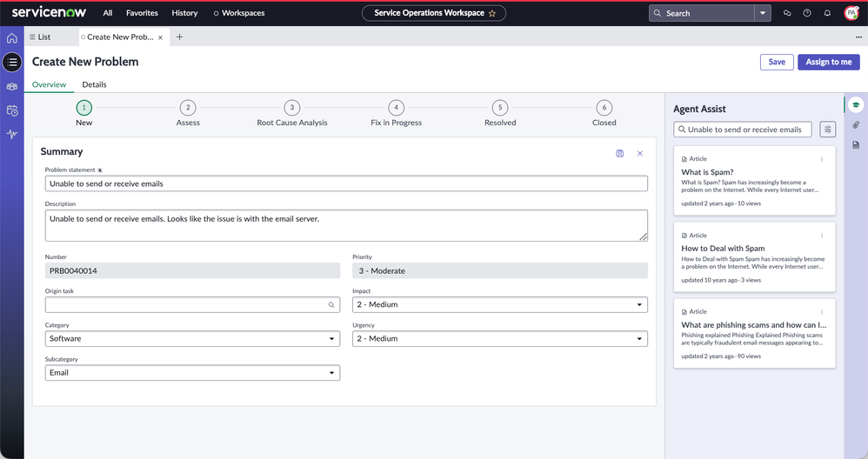Switch to the Overview tab

click(x=49, y=84)
